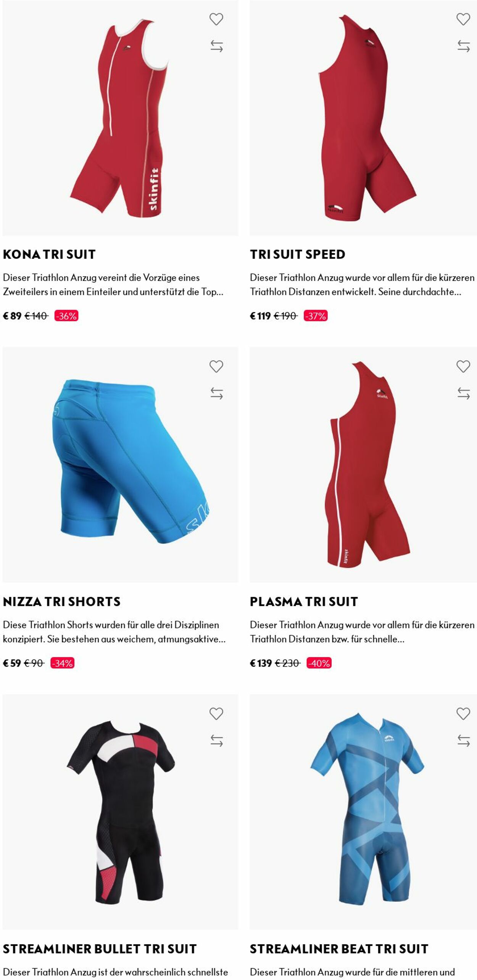Compare the Streamliner Beat Tri Suit
Screen dimensions: 477x980
pos(464,741)
